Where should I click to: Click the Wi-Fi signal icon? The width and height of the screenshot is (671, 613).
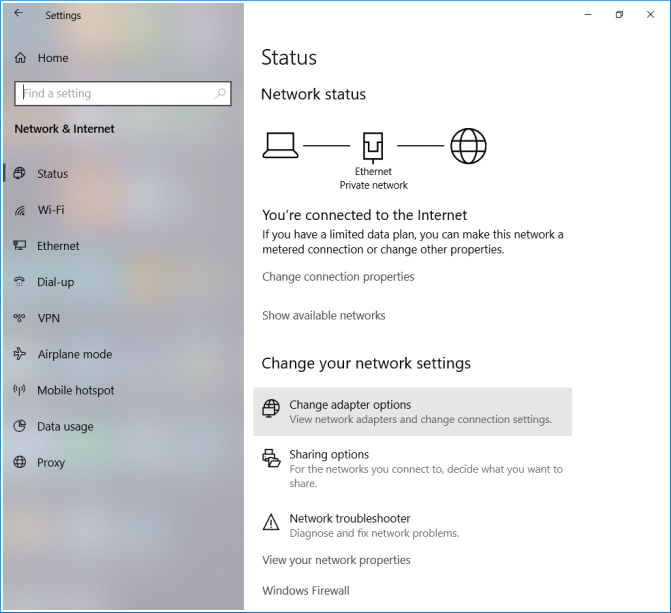(x=19, y=210)
